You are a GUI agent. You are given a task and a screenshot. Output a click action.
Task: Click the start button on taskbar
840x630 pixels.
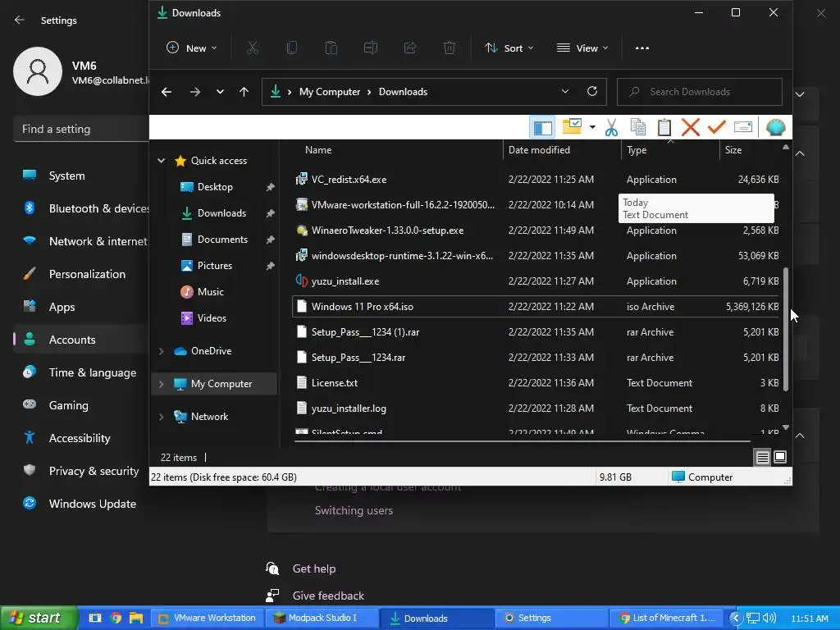[39, 619]
